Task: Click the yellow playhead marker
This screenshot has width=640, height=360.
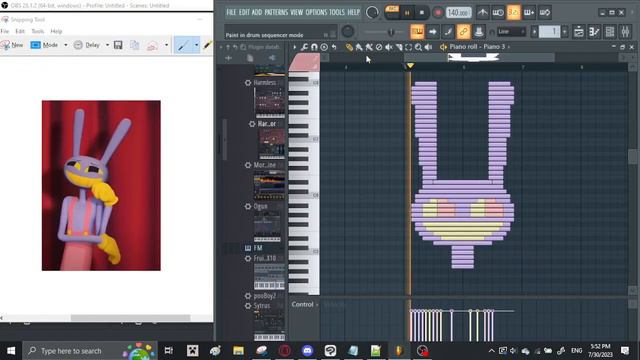Action: [x=410, y=66]
